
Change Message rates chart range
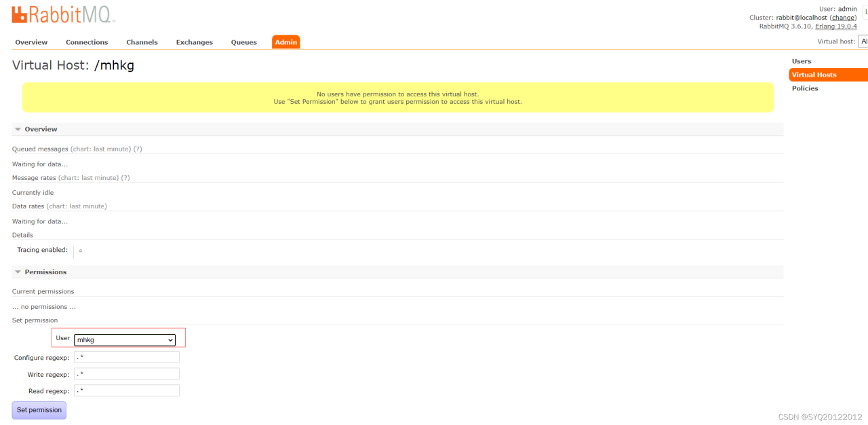(89, 178)
